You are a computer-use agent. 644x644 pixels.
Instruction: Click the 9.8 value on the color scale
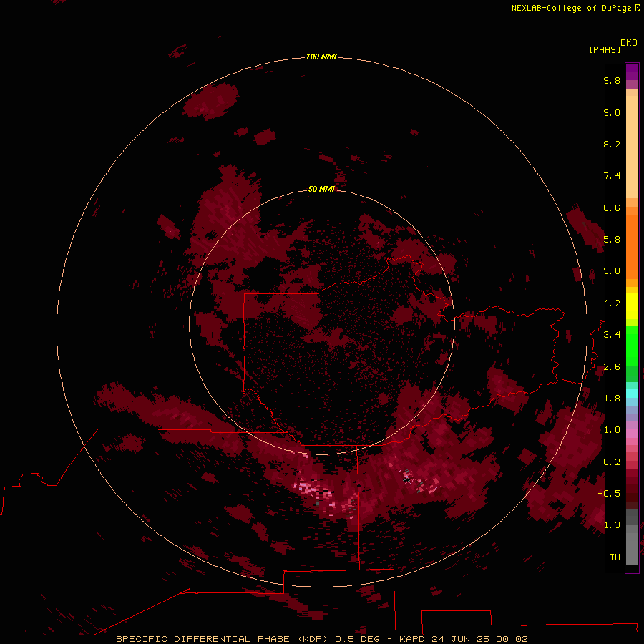(x=612, y=80)
